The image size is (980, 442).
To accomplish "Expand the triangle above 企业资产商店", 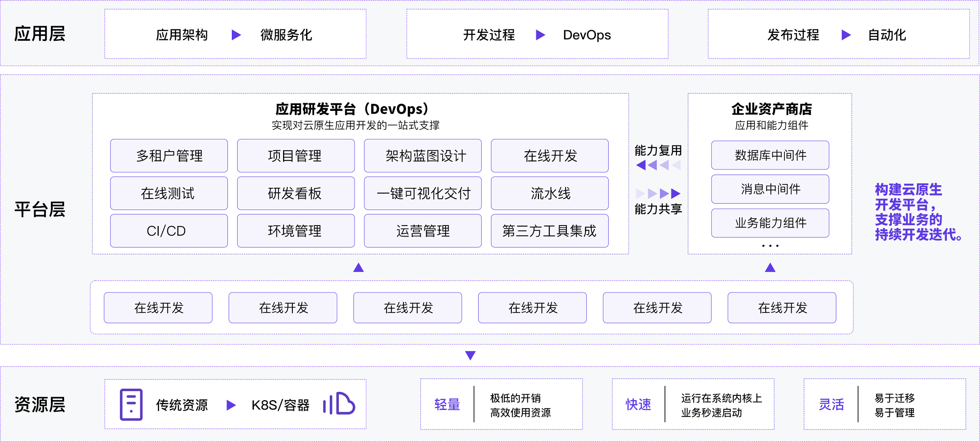I will 770,268.
